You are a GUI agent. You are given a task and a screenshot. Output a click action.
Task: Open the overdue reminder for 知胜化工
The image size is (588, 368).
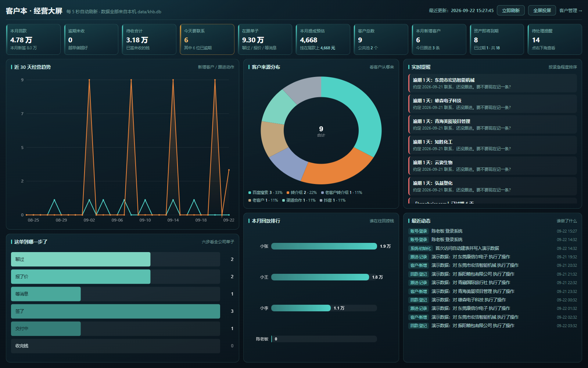point(492,145)
